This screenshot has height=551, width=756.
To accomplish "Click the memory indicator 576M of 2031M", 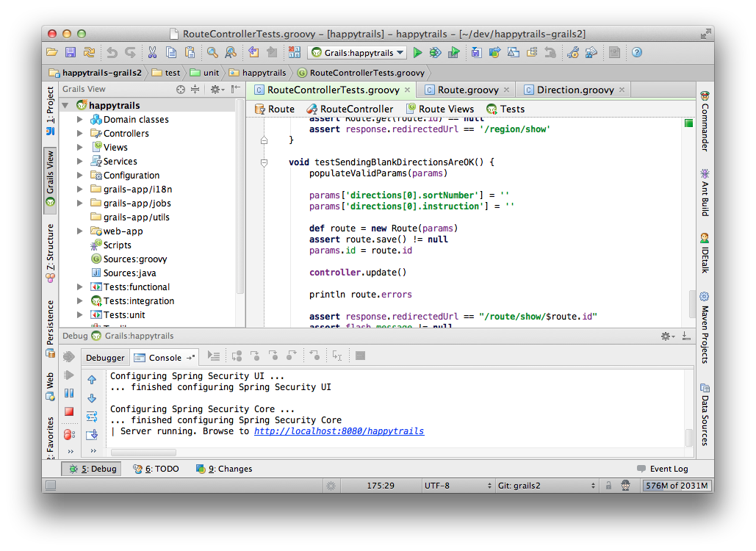I will [x=677, y=486].
